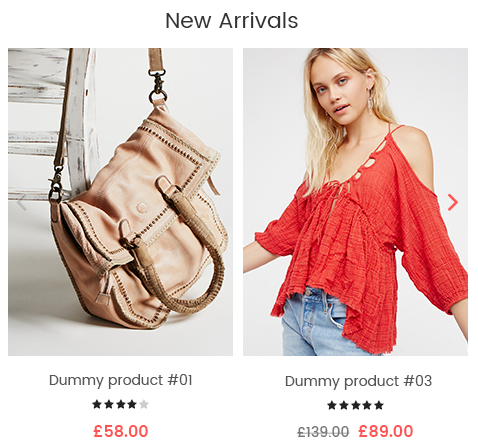
Task: Click first star under Dummy product #01
Action: [97, 404]
